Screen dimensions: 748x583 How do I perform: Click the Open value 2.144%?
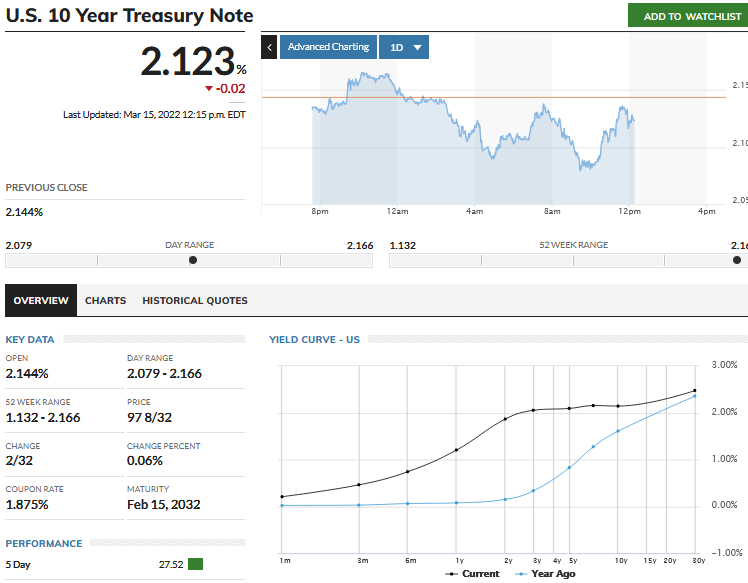27,374
